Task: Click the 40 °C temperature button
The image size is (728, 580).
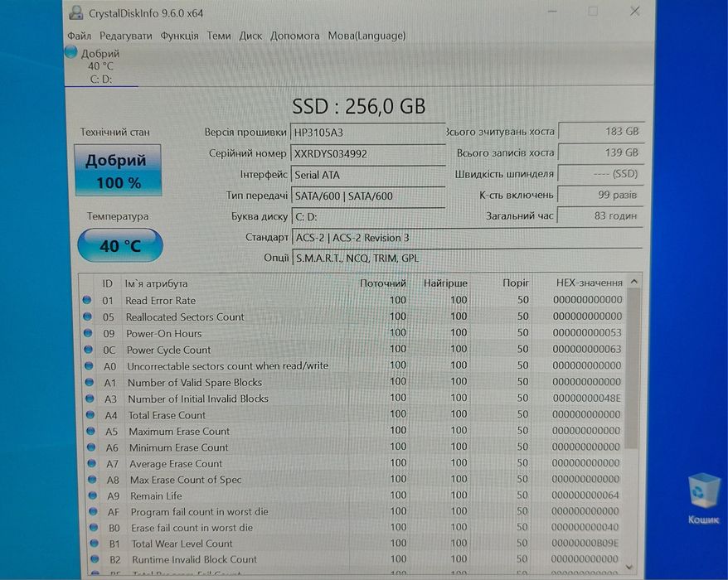Action: tap(120, 245)
